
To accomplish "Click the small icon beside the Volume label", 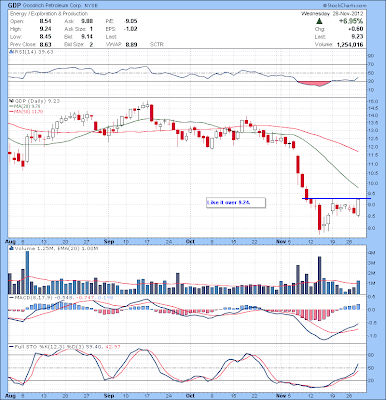I will tap(11, 248).
